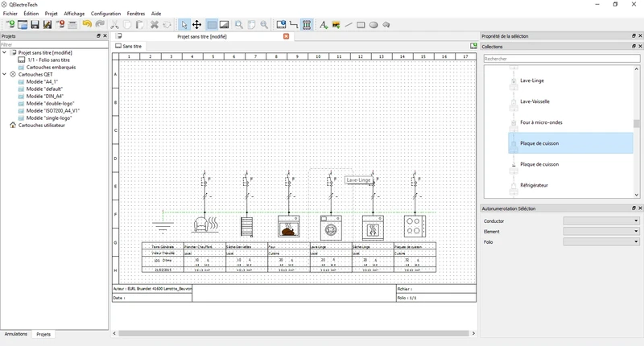Click the Add column icon in toolbar

[307, 25]
